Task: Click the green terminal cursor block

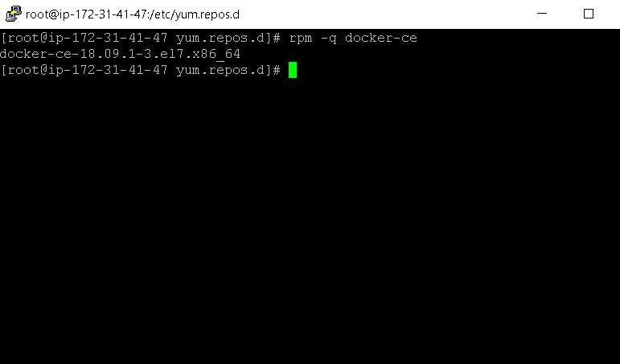Action: (293, 70)
